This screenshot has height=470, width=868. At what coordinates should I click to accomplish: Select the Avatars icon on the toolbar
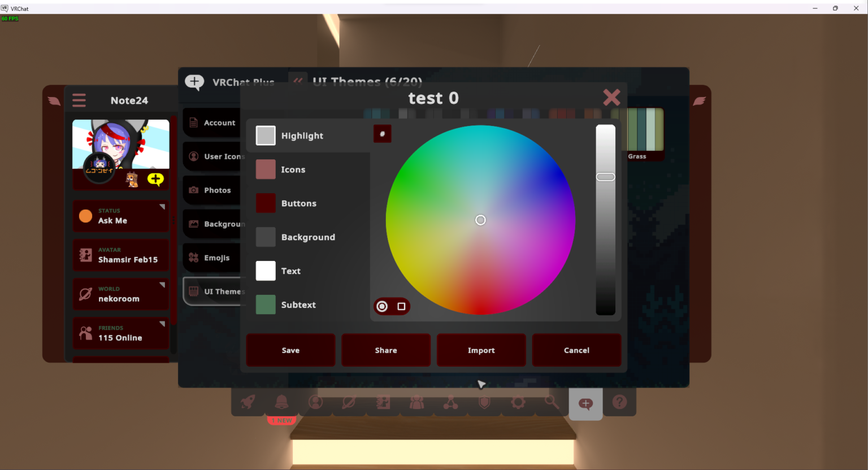pos(383,402)
